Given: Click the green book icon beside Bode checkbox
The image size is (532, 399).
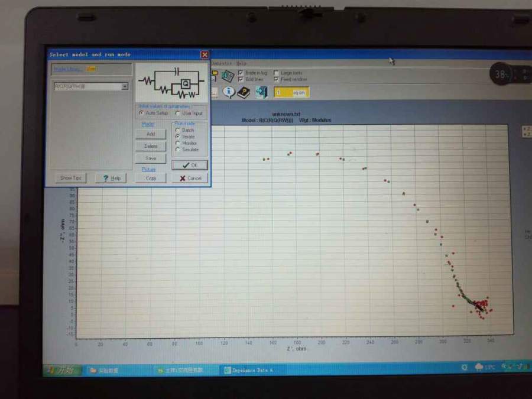Looking at the screenshot, I should pyautogui.click(x=228, y=76).
